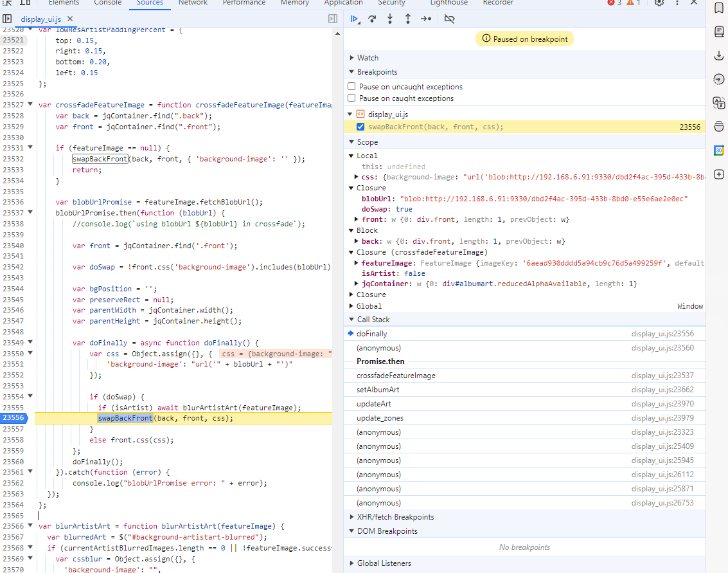Step over next function call
This screenshot has width=728, height=573.
[x=372, y=19]
